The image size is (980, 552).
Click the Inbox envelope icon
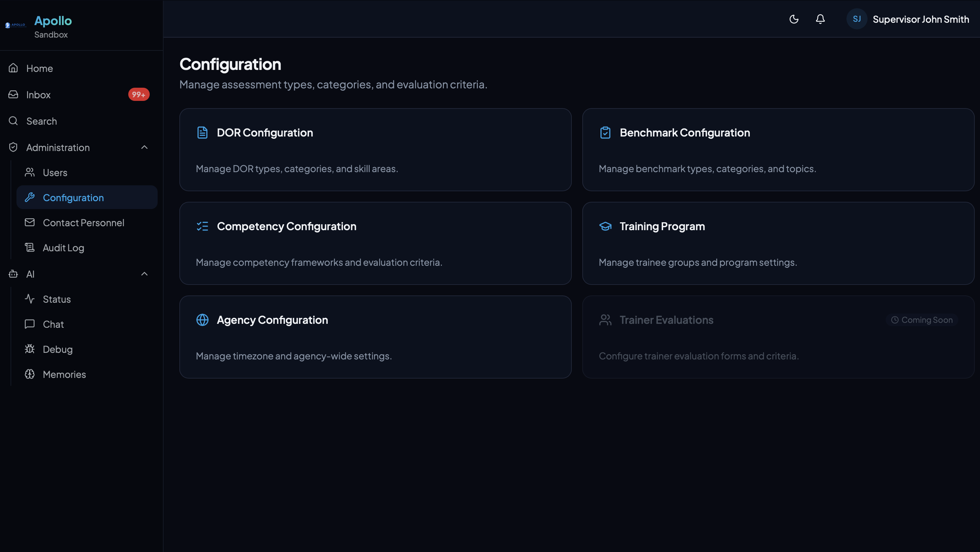[x=13, y=94]
